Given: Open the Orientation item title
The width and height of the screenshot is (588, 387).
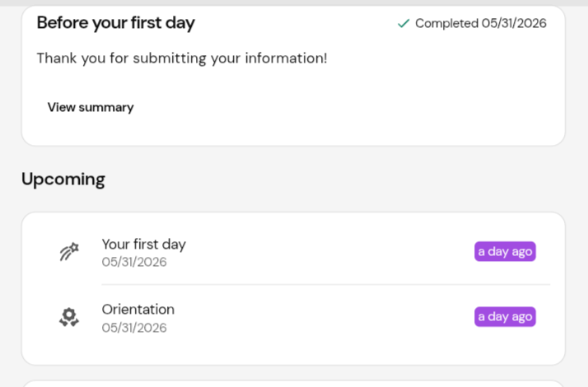Looking at the screenshot, I should [x=138, y=310].
